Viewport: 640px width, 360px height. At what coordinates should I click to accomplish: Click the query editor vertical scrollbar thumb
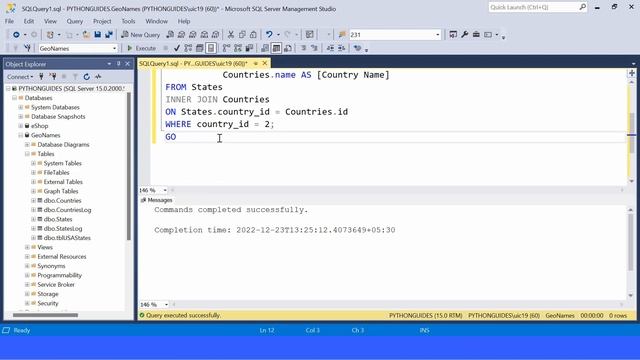click(x=631, y=133)
